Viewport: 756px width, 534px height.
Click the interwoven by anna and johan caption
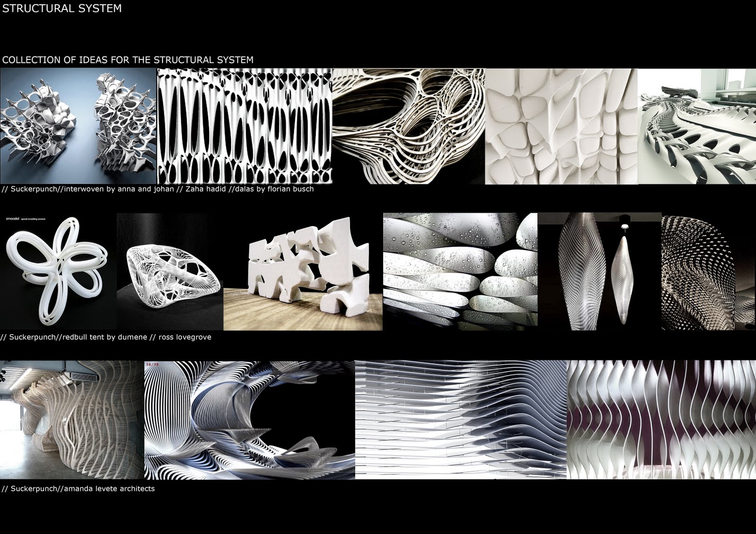click(x=116, y=191)
